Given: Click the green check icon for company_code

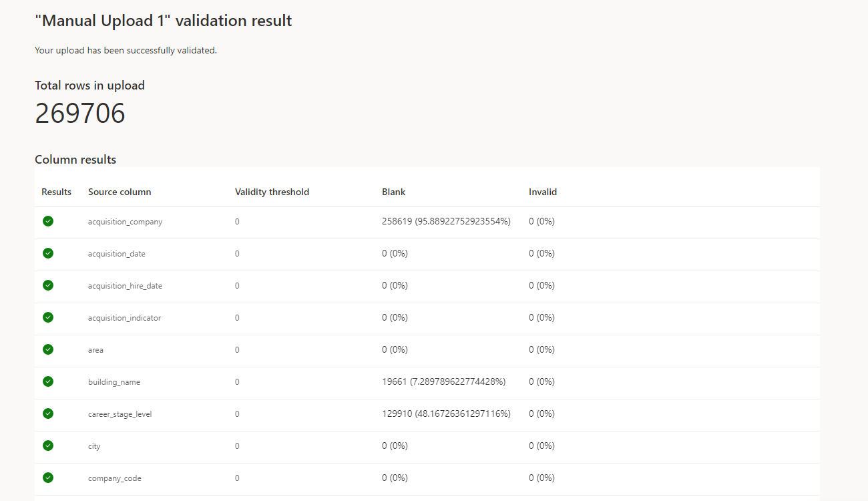Looking at the screenshot, I should 48,478.
